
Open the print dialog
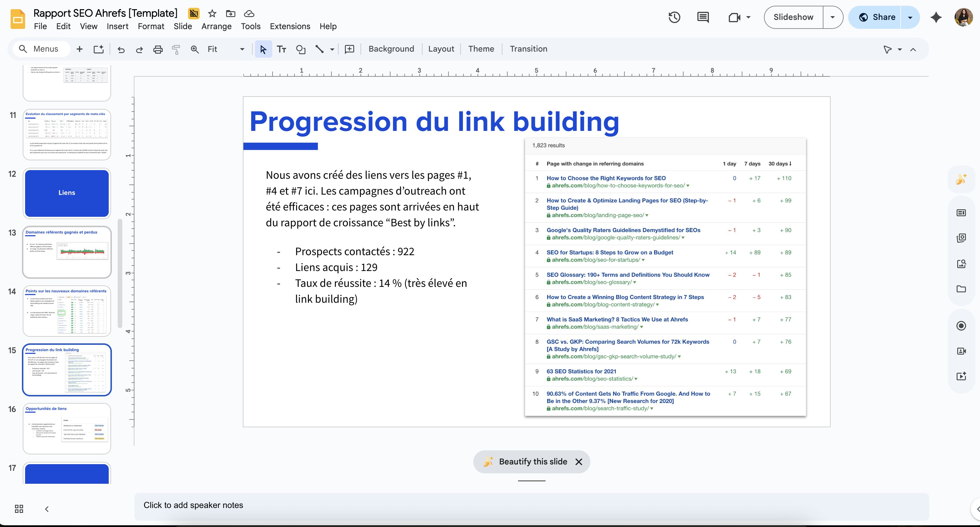pyautogui.click(x=157, y=49)
